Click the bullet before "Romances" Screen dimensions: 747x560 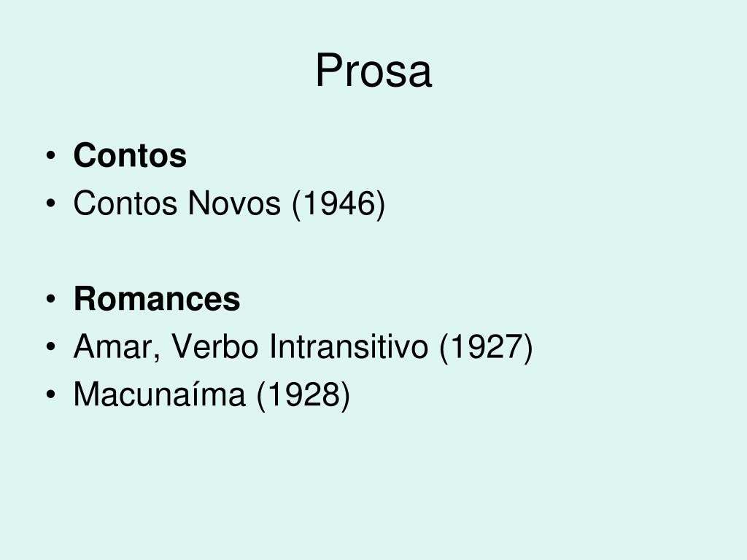coord(51,300)
